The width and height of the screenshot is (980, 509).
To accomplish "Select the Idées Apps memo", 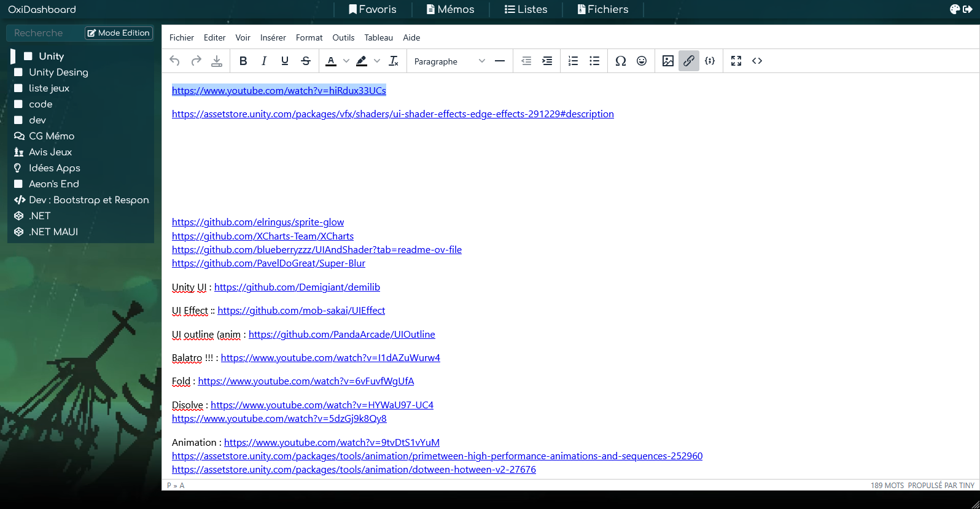I will (55, 168).
